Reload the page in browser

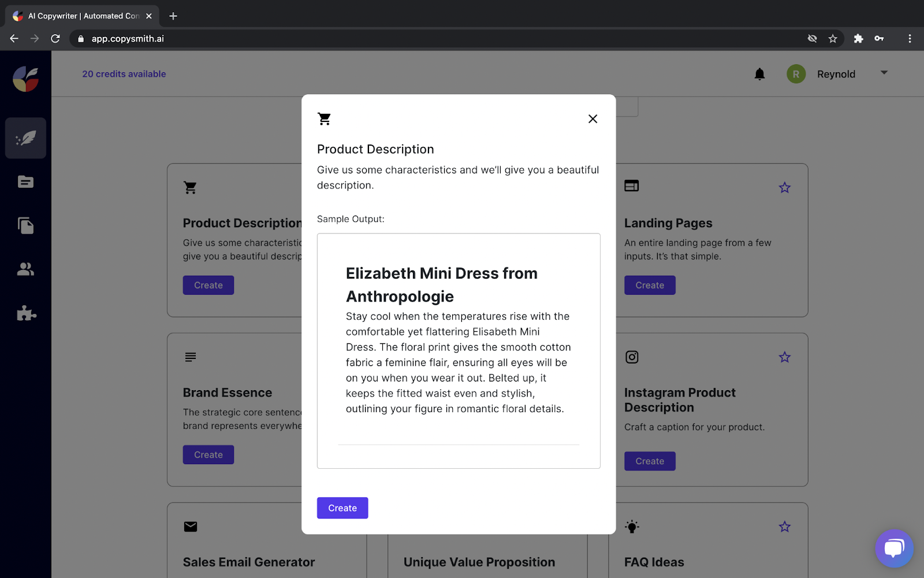coord(55,39)
